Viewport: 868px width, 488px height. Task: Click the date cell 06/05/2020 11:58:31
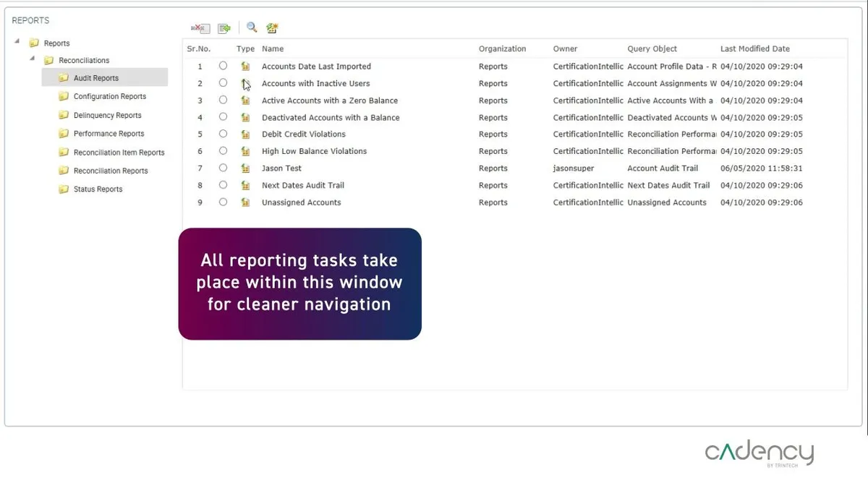click(762, 168)
